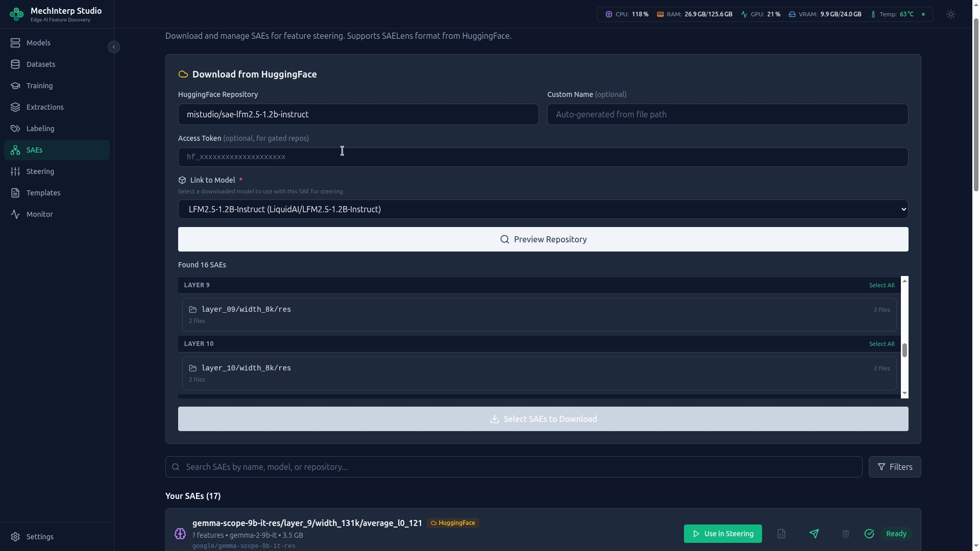
Task: Click the LAYER 10 group header
Action: coord(539,344)
